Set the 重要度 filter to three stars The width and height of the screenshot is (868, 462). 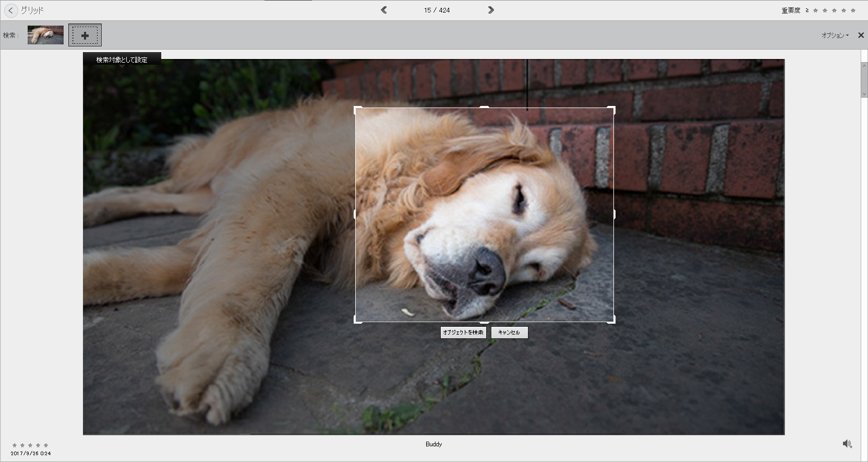(x=834, y=10)
